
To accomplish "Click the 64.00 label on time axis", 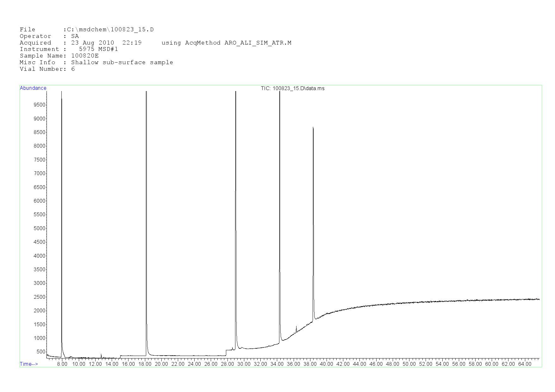I will coord(524,364).
